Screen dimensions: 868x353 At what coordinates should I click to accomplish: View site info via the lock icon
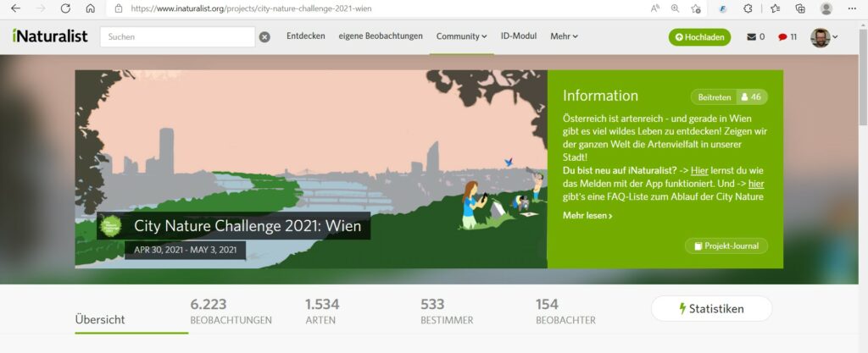(x=118, y=8)
